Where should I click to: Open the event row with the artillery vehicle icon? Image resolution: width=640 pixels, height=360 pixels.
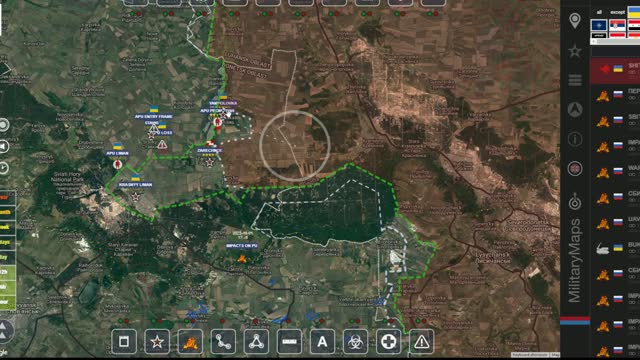click(615, 249)
